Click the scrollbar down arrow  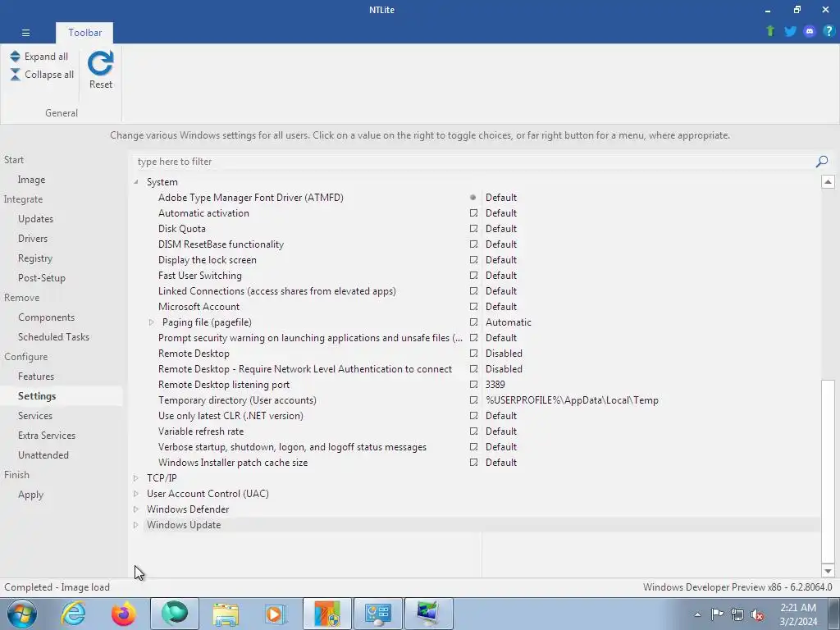pyautogui.click(x=828, y=571)
